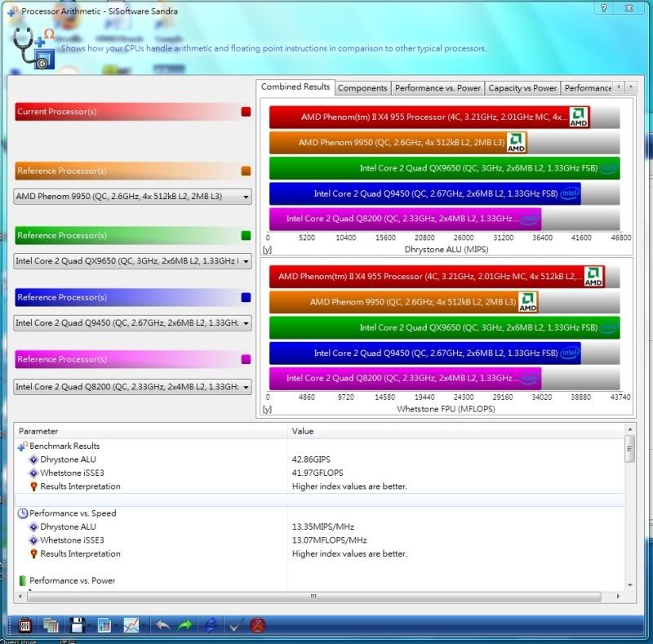Open the partially hidden Performance tab
This screenshot has height=644, width=653.
(587, 88)
